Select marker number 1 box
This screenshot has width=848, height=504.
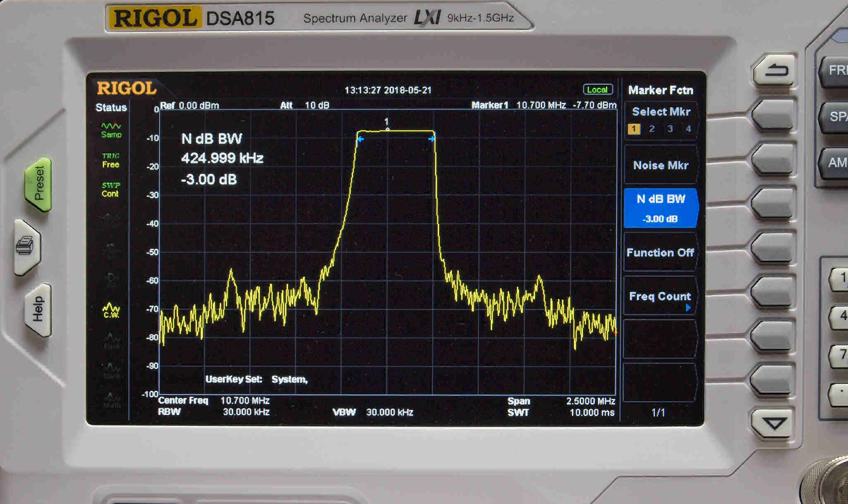point(634,129)
